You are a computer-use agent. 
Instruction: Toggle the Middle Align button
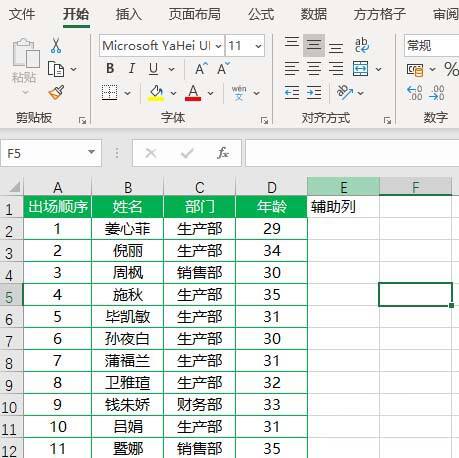click(x=314, y=45)
